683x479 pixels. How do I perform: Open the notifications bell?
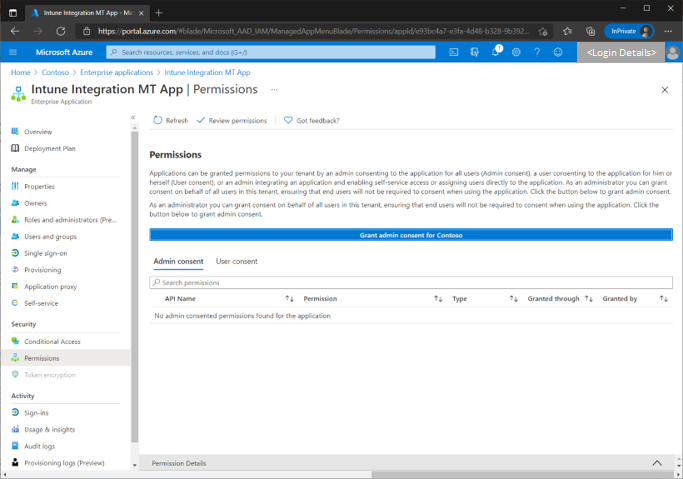pyautogui.click(x=496, y=52)
